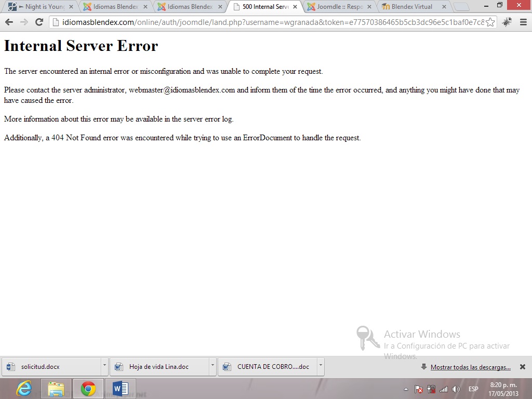This screenshot has width=532, height=399.
Task: Open Word from the taskbar
Action: coord(120,389)
